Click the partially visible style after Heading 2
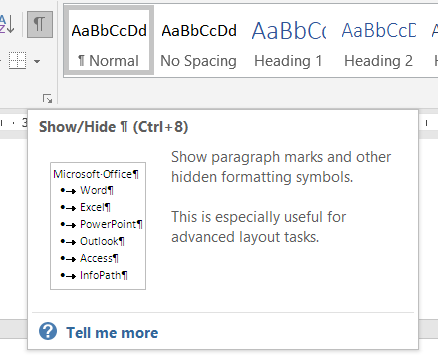 [x=433, y=41]
